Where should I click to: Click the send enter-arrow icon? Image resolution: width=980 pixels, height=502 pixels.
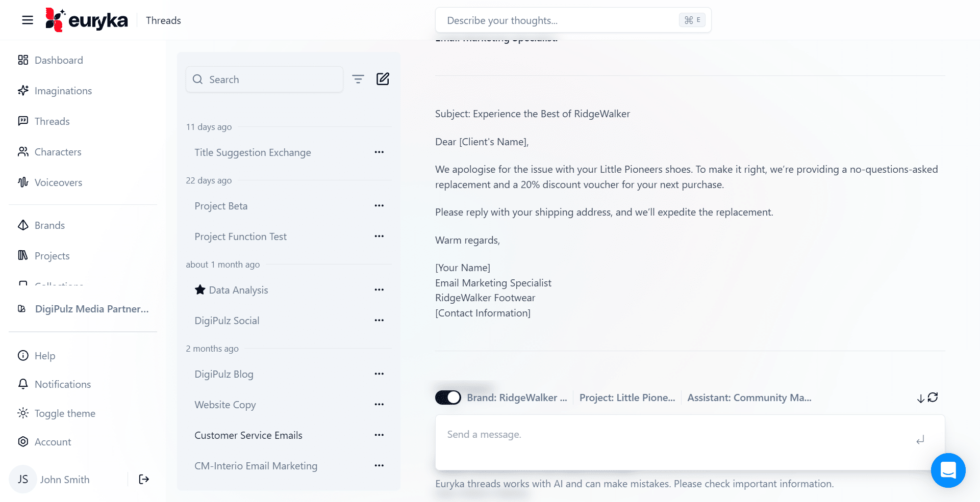tap(920, 440)
